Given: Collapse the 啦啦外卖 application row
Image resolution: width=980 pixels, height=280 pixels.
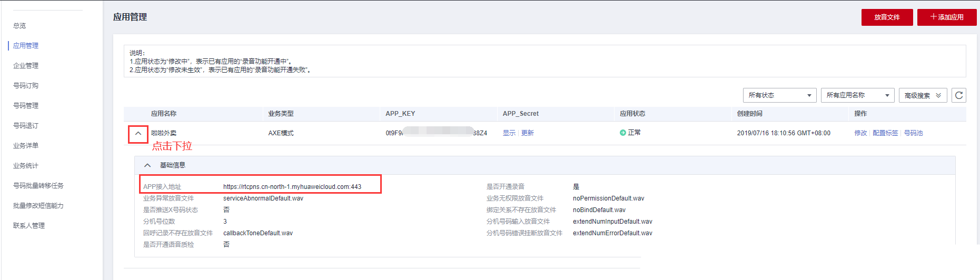Looking at the screenshot, I should click(138, 134).
